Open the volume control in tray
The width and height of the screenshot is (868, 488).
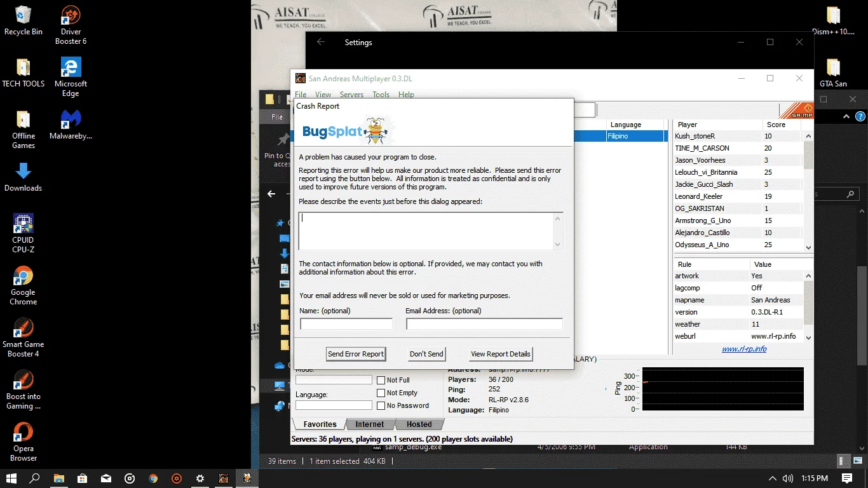click(x=788, y=478)
